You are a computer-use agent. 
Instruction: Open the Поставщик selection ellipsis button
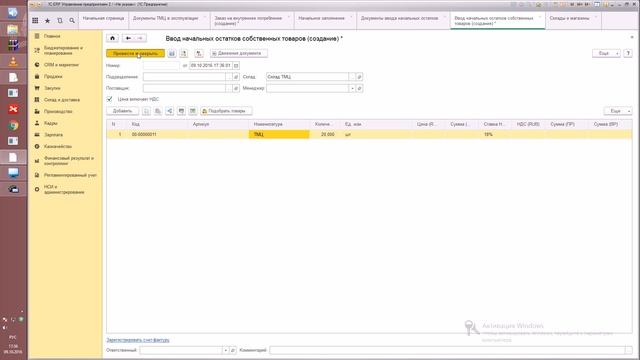[x=229, y=88]
